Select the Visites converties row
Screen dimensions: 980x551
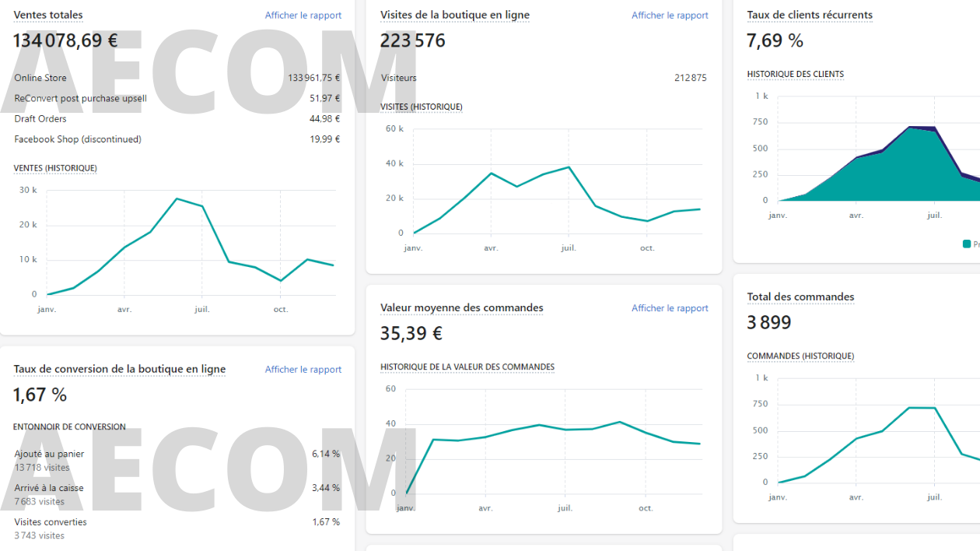(177, 528)
